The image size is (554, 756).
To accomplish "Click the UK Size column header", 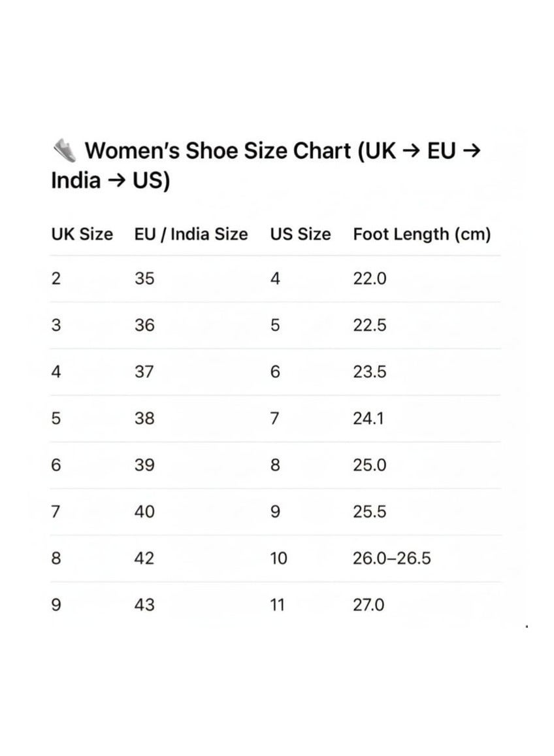I will point(82,235).
